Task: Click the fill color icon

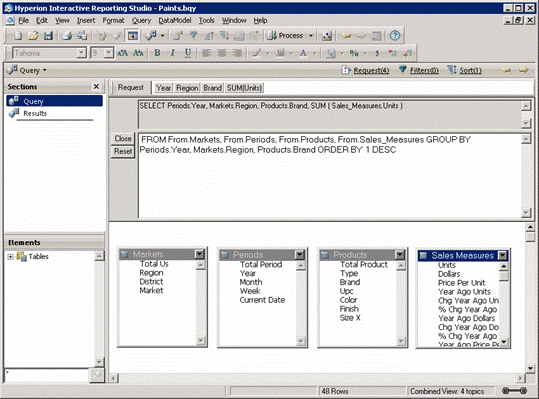Action: point(280,53)
